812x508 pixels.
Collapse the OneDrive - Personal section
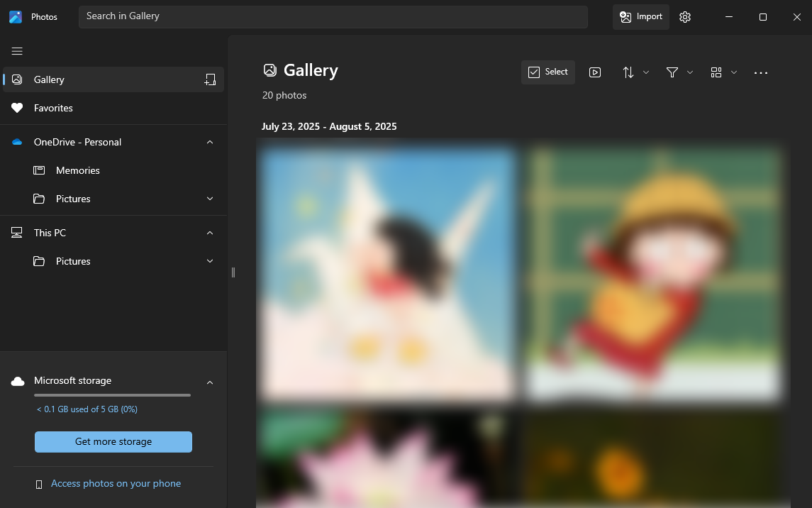(x=209, y=142)
